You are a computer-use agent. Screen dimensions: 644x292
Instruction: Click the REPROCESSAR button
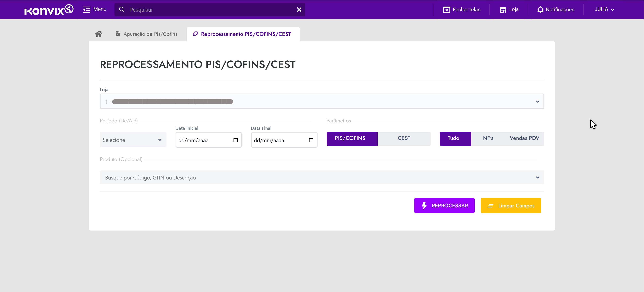[444, 205]
